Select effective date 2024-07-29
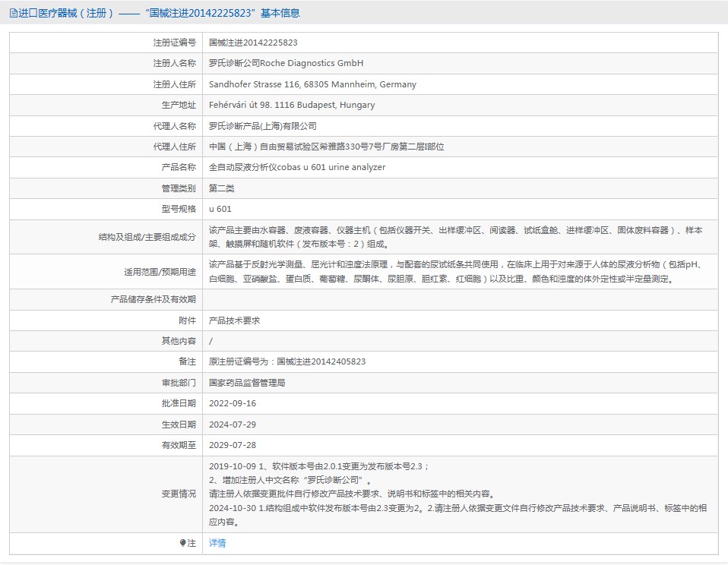The width and height of the screenshot is (728, 565). 233,425
